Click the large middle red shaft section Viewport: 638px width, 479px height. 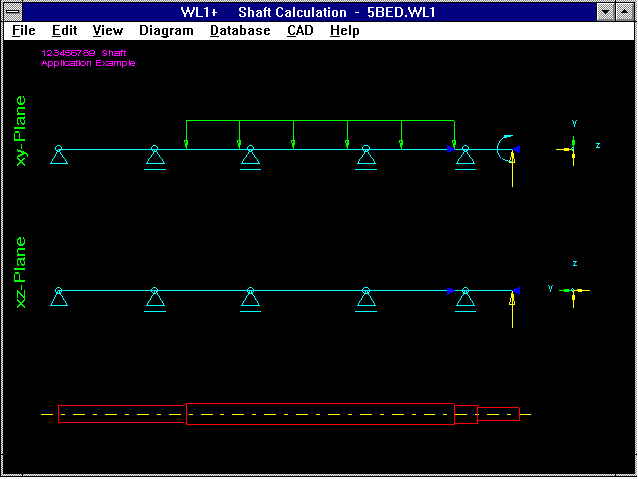320,414
